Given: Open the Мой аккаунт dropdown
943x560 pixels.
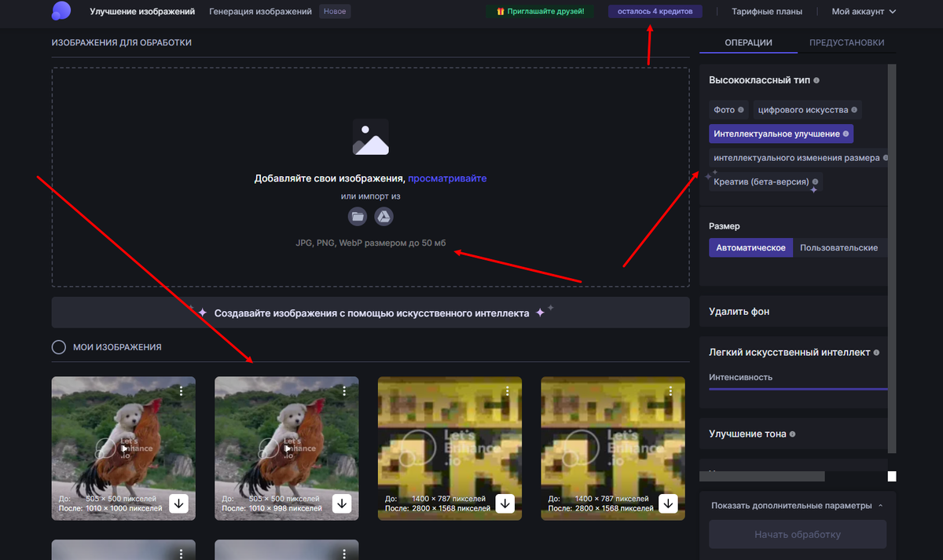Looking at the screenshot, I should [864, 12].
